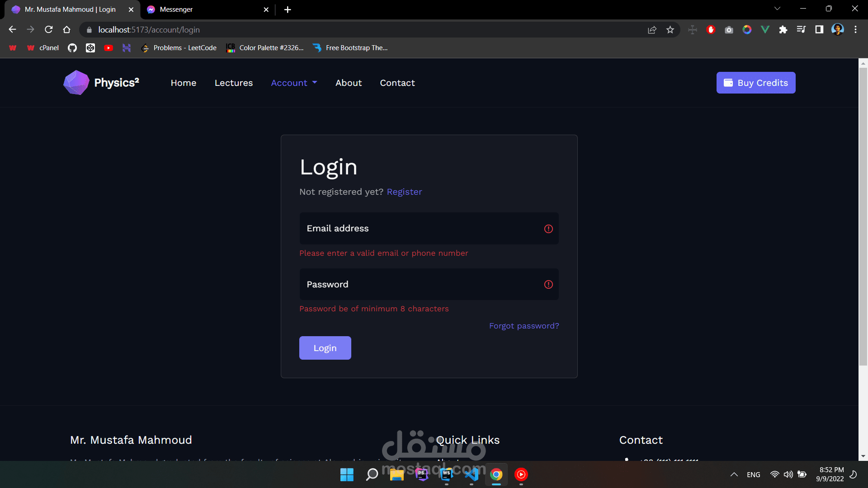Open YouTube bookmark icon
The image size is (868, 488).
[108, 48]
